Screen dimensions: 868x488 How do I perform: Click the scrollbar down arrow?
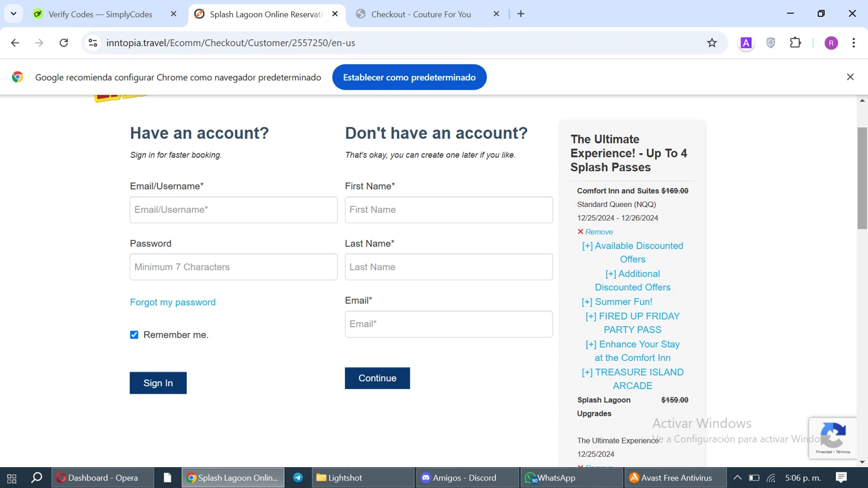coord(862,462)
